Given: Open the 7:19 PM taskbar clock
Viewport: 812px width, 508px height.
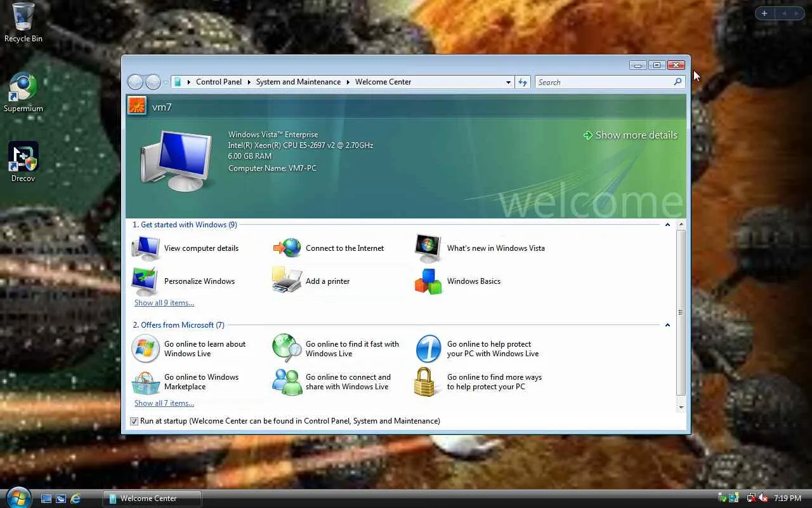Looking at the screenshot, I should coord(787,498).
